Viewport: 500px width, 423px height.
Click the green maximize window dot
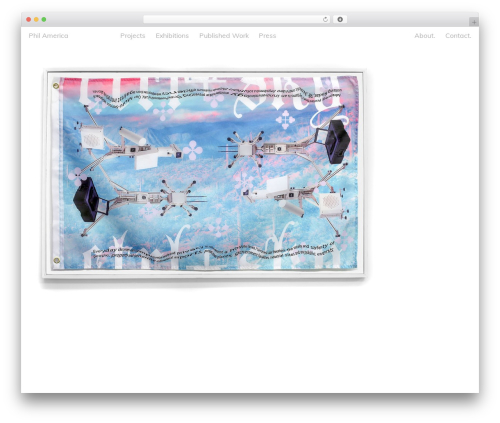point(44,19)
